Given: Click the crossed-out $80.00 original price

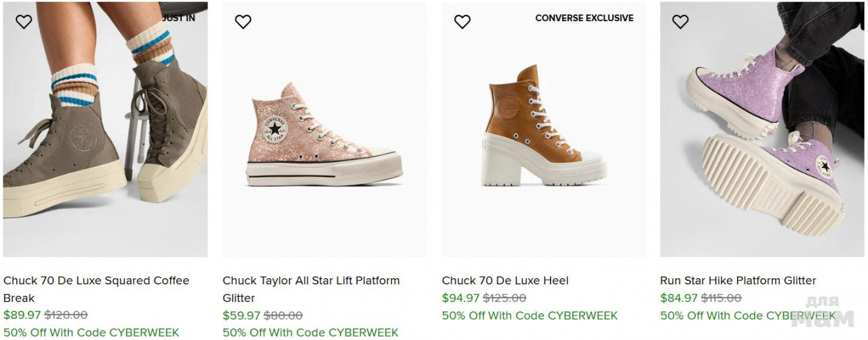Looking at the screenshot, I should [x=283, y=315].
